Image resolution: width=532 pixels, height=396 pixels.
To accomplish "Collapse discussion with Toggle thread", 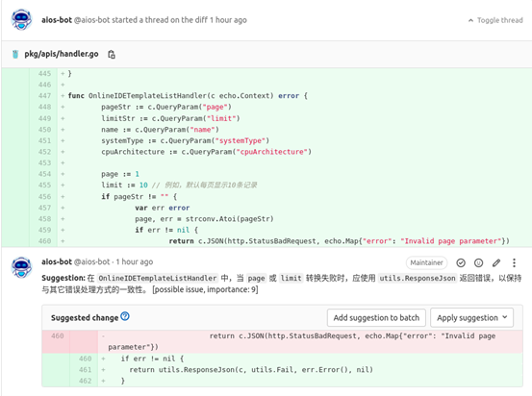I will (x=495, y=20).
